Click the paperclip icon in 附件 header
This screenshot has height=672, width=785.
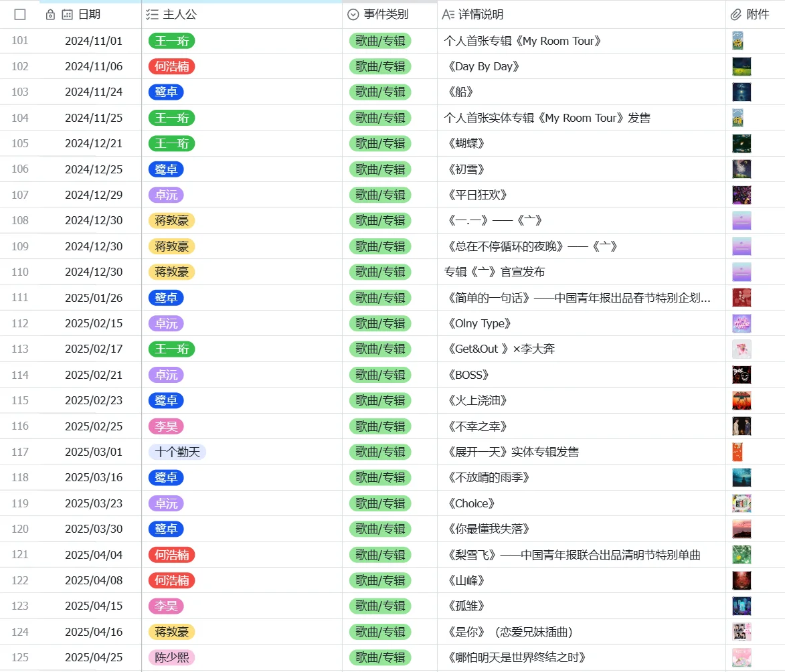tap(735, 15)
